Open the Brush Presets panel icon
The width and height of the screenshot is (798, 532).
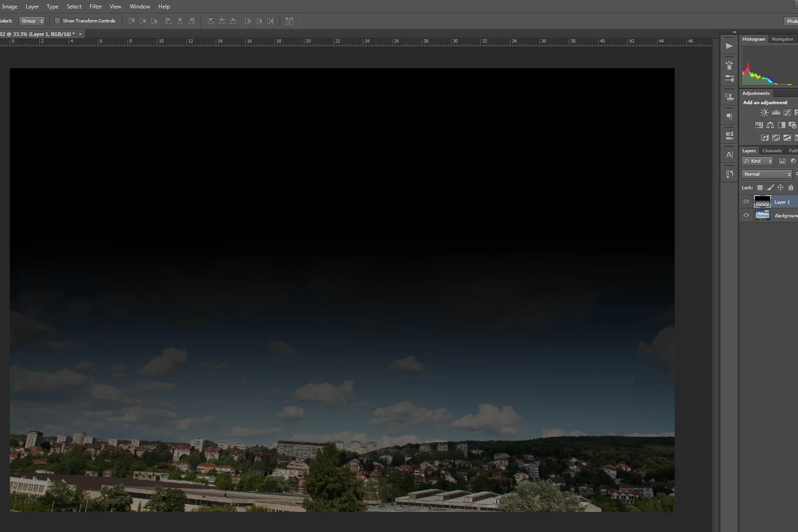(x=729, y=65)
